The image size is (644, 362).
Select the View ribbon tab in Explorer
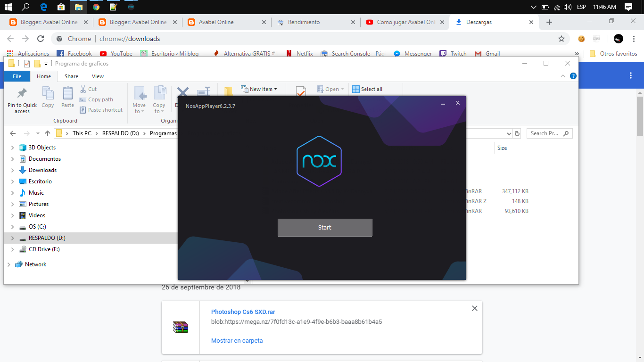coord(98,76)
